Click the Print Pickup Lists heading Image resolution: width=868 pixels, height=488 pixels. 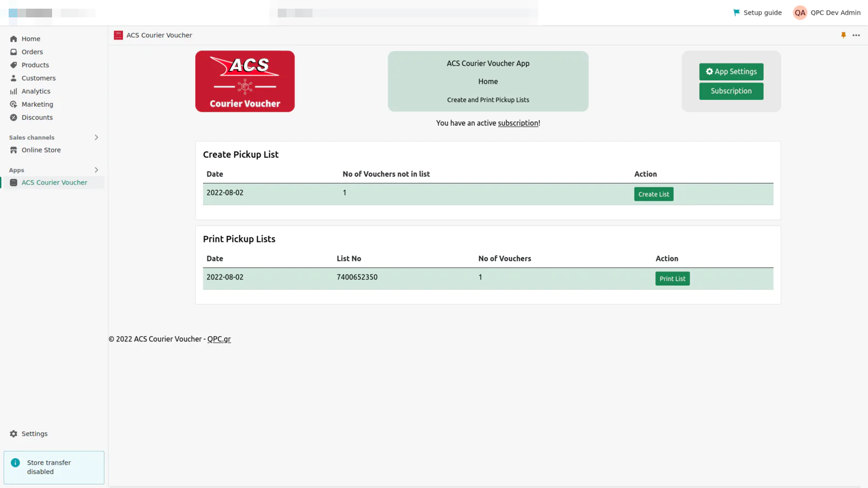[x=239, y=239]
